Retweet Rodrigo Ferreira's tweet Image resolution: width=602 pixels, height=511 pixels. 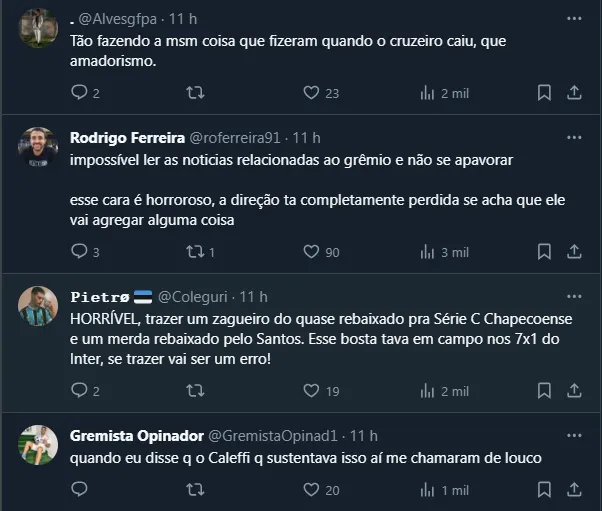pos(196,252)
